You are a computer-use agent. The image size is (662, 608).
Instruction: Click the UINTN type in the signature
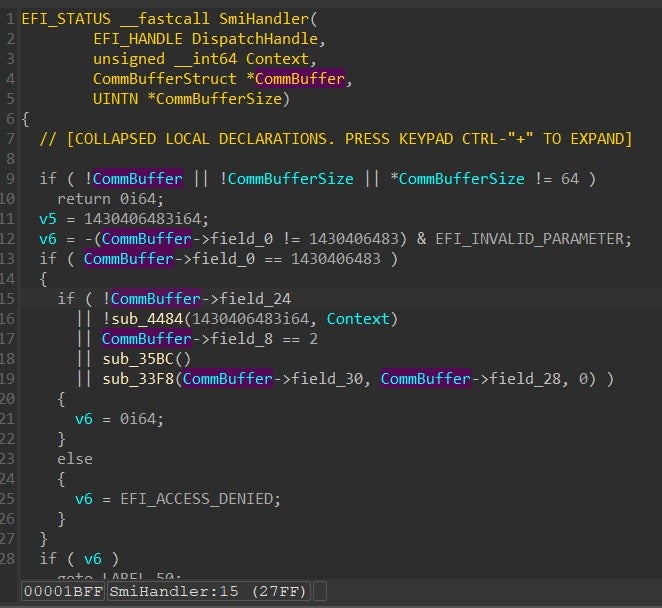point(115,99)
